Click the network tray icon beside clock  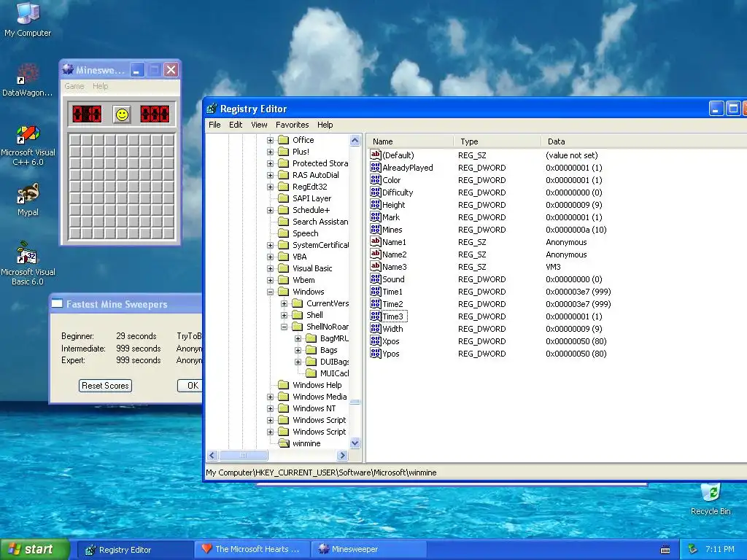pos(693,549)
